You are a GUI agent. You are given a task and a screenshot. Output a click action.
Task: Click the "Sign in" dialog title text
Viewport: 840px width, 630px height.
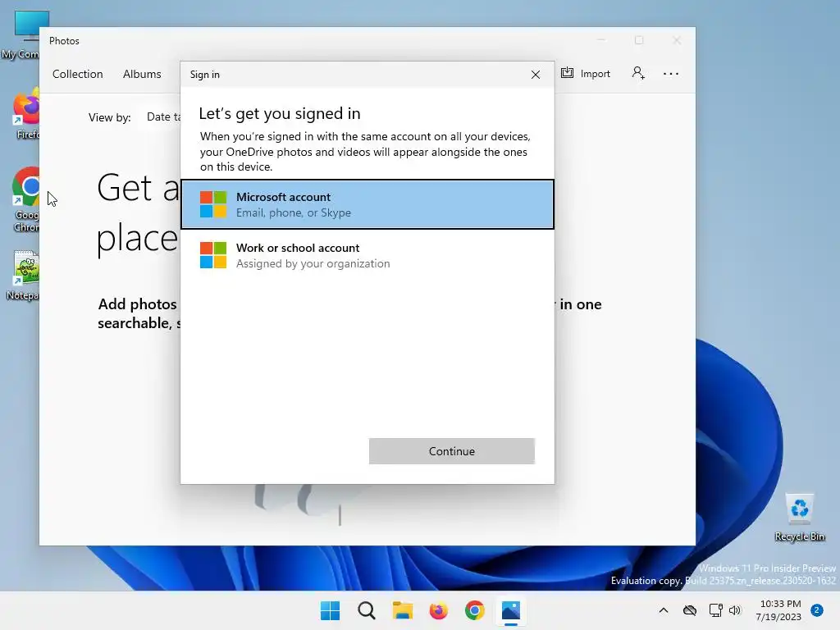pyautogui.click(x=204, y=75)
